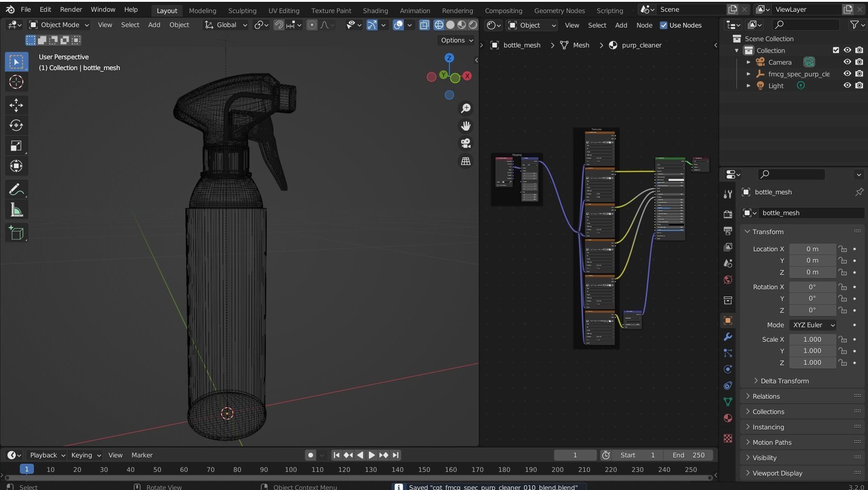The image size is (868, 490).
Task: Click the Location X value field
Action: coord(812,249)
